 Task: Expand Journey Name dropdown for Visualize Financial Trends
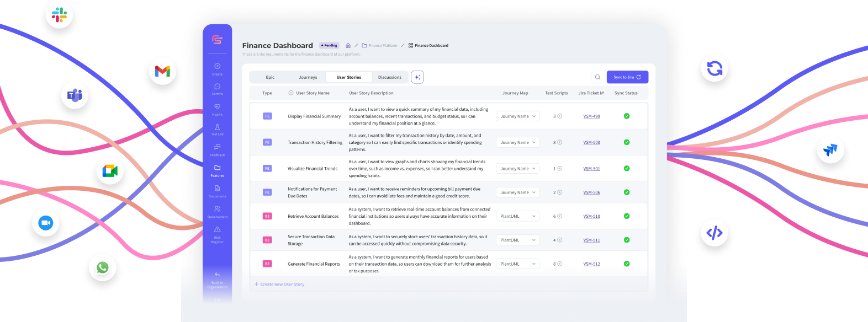click(517, 169)
